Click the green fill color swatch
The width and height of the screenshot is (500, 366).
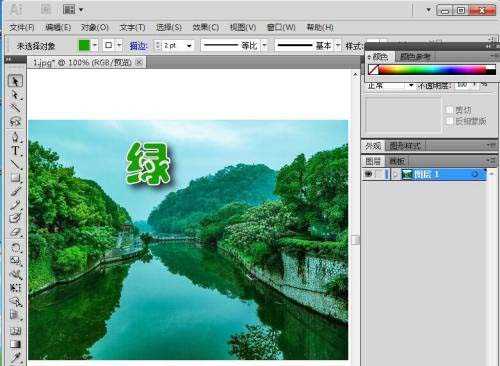tap(84, 45)
